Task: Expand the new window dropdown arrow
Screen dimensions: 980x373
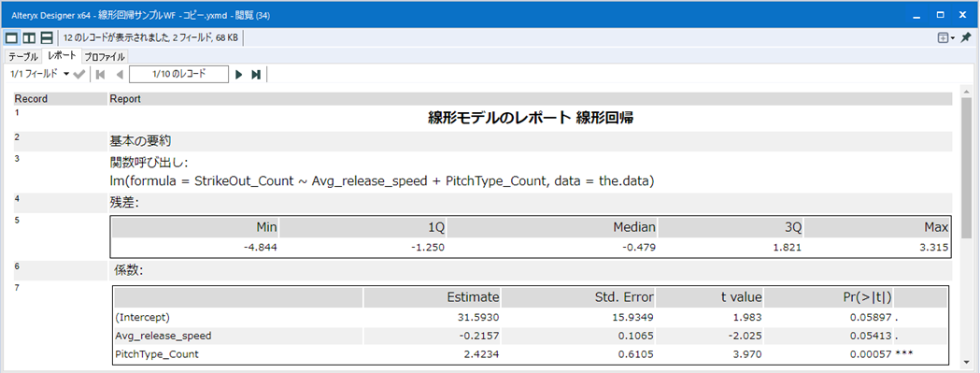Action: click(953, 38)
